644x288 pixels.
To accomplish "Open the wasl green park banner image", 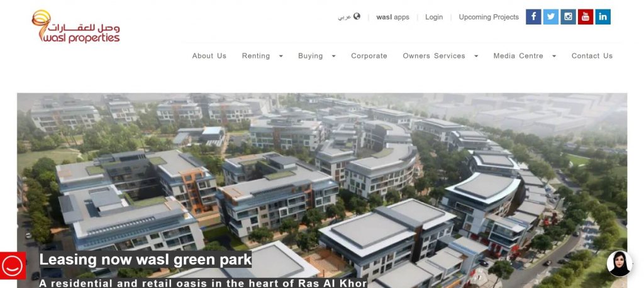I will [x=322, y=191].
